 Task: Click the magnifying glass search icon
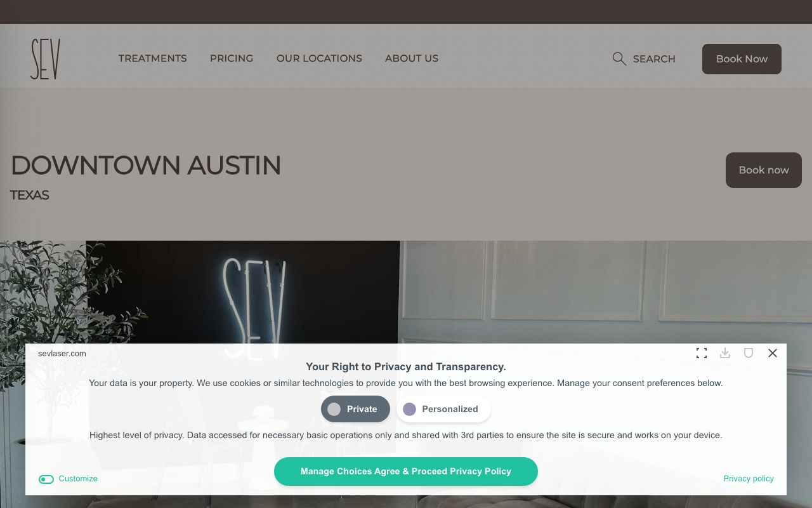tap(619, 59)
